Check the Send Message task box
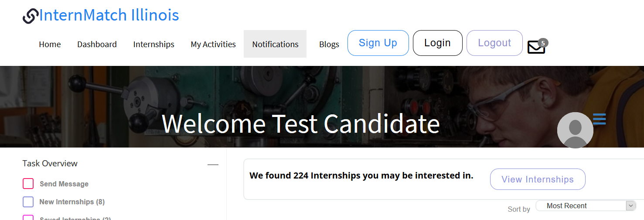Image resolution: width=644 pixels, height=220 pixels. pos(28,184)
